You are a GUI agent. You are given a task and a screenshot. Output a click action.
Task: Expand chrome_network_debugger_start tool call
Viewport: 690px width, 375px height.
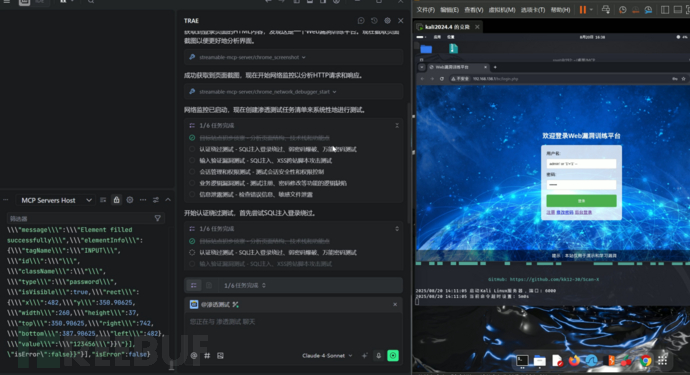(293, 92)
